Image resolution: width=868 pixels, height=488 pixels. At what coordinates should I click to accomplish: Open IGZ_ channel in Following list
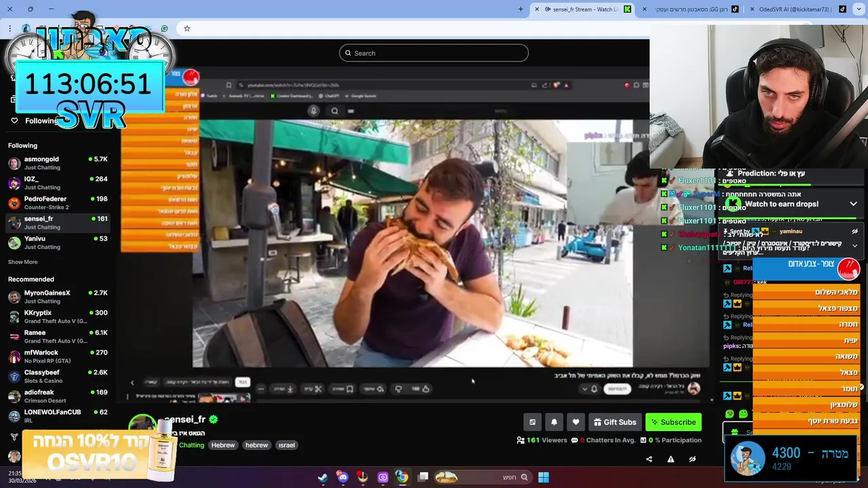pyautogui.click(x=58, y=183)
